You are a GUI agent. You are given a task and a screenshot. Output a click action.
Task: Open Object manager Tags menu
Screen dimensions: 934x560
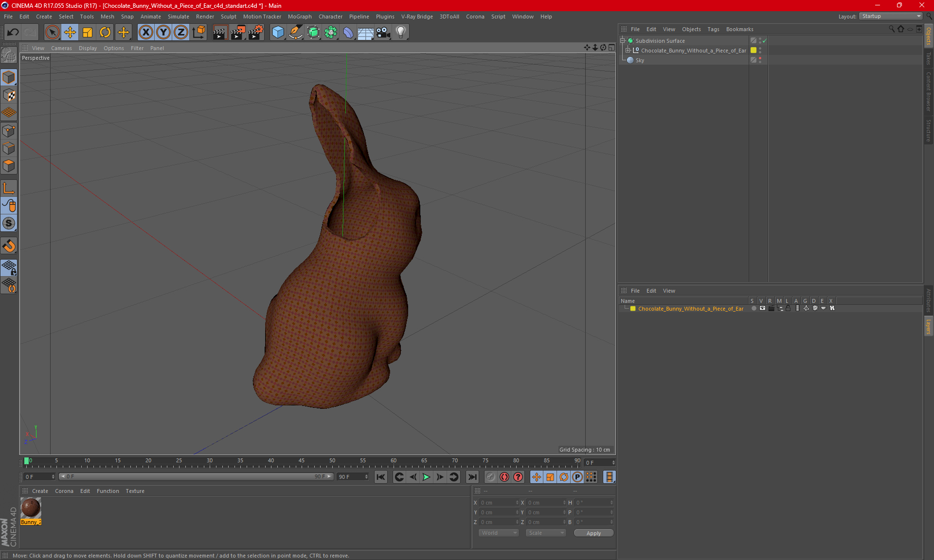pos(713,29)
